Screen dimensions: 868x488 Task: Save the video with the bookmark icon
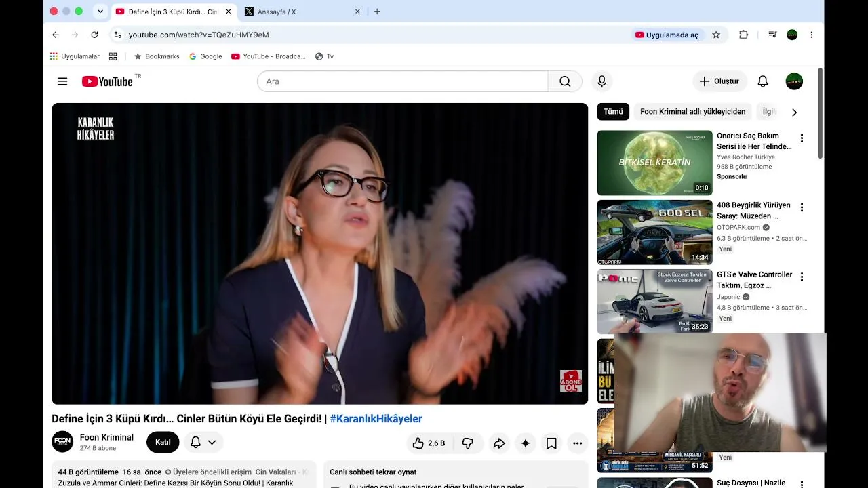pyautogui.click(x=551, y=443)
